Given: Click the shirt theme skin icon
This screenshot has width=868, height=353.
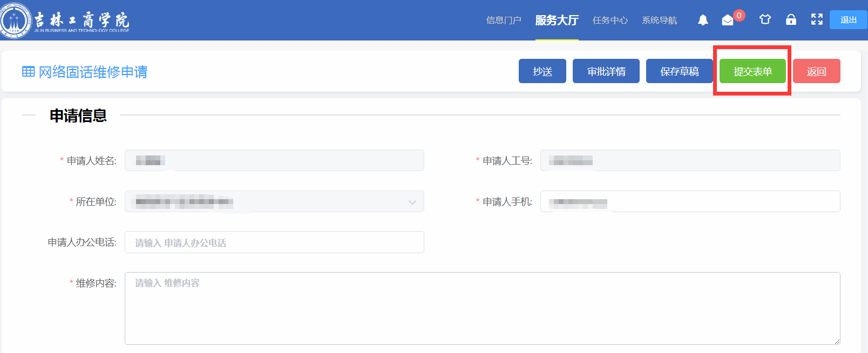Looking at the screenshot, I should point(765,20).
